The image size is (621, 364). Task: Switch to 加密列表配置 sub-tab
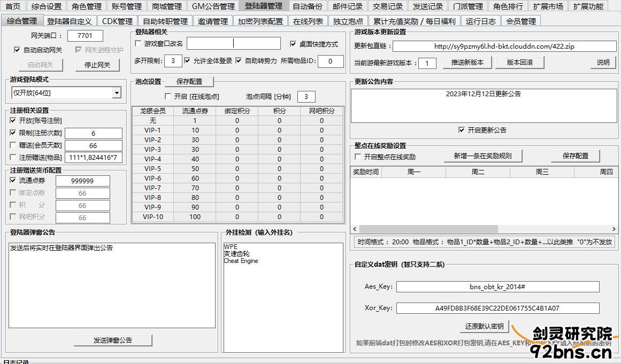[260, 21]
